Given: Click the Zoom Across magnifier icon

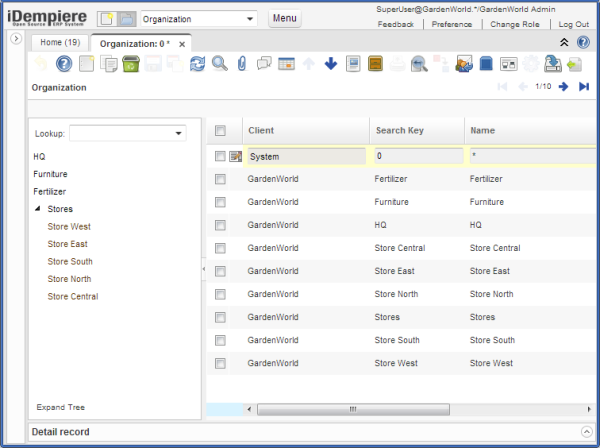Looking at the screenshot, I should coord(419,64).
